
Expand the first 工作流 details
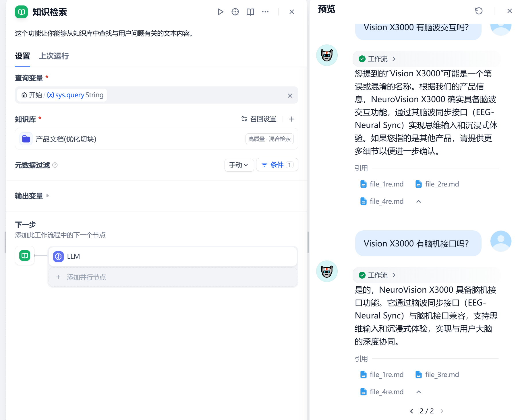click(x=378, y=59)
